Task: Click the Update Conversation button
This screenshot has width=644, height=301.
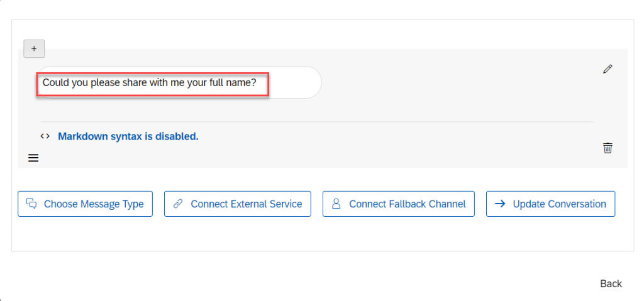Action: click(x=550, y=204)
